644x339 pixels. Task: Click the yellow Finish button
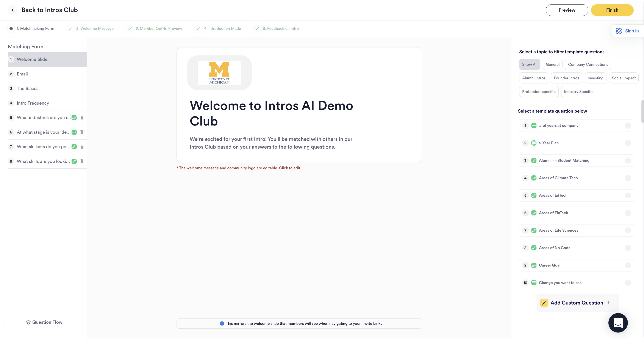(612, 10)
